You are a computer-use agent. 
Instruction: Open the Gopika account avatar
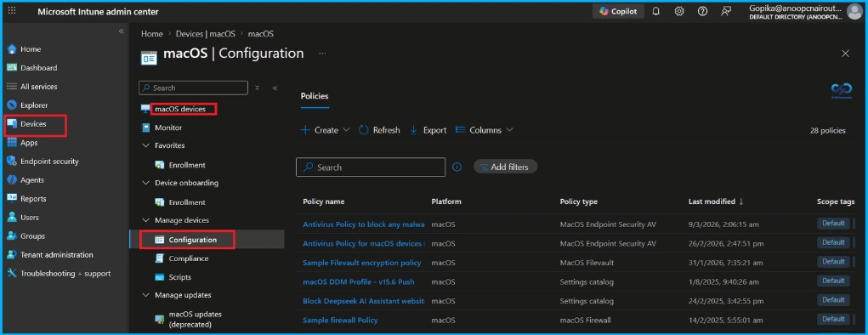[854, 12]
